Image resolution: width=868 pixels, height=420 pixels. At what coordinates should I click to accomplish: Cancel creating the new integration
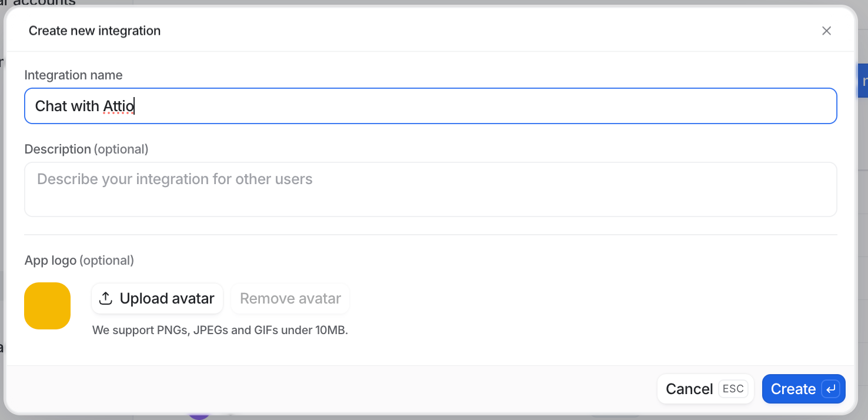[x=689, y=389]
